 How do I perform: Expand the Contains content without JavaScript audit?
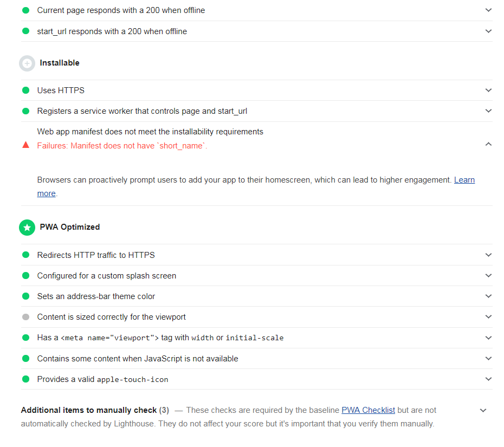tap(488, 358)
